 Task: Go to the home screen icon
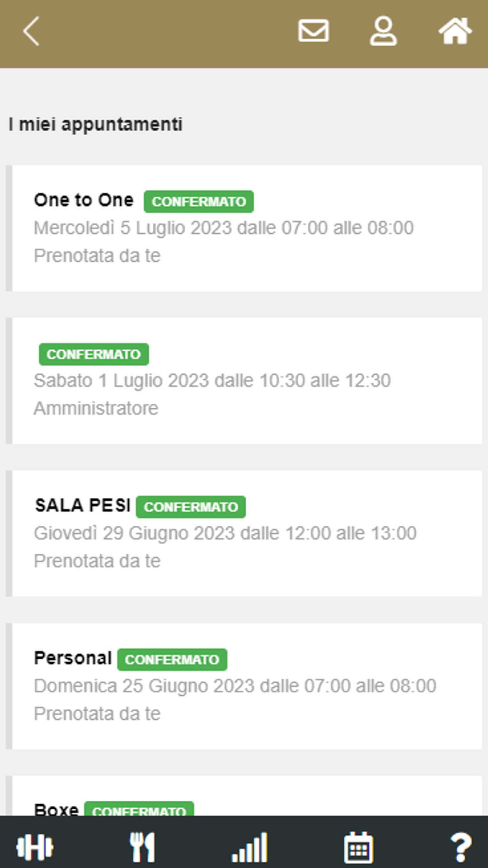455,31
